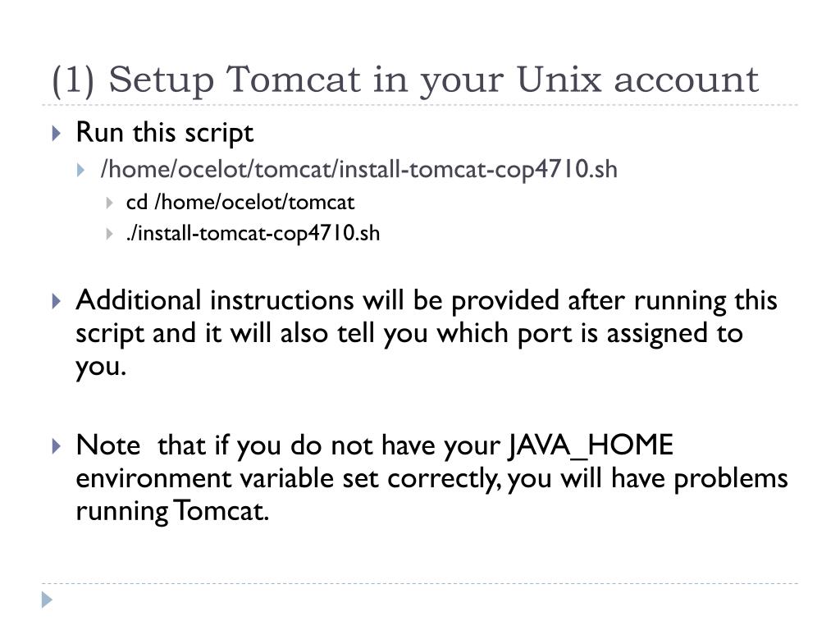Screen dimensions: 840x630
Task: Click the script path /home/ocelot/tomcat/install-tomcat-cop4710.sh
Action: [x=359, y=169]
